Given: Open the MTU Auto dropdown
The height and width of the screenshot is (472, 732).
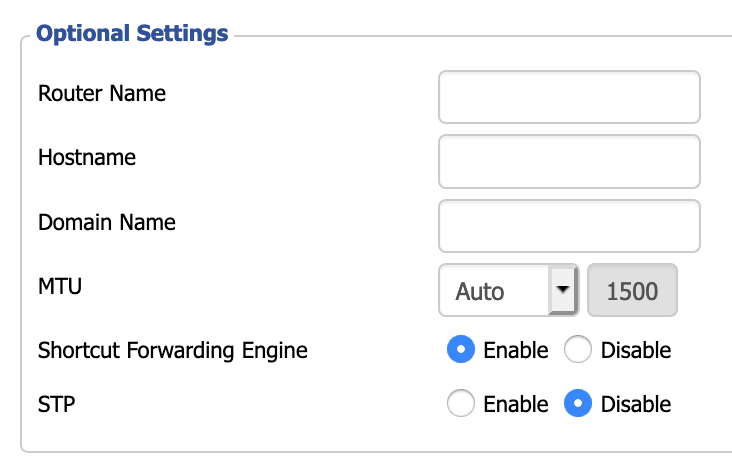Looking at the screenshot, I should (508, 290).
